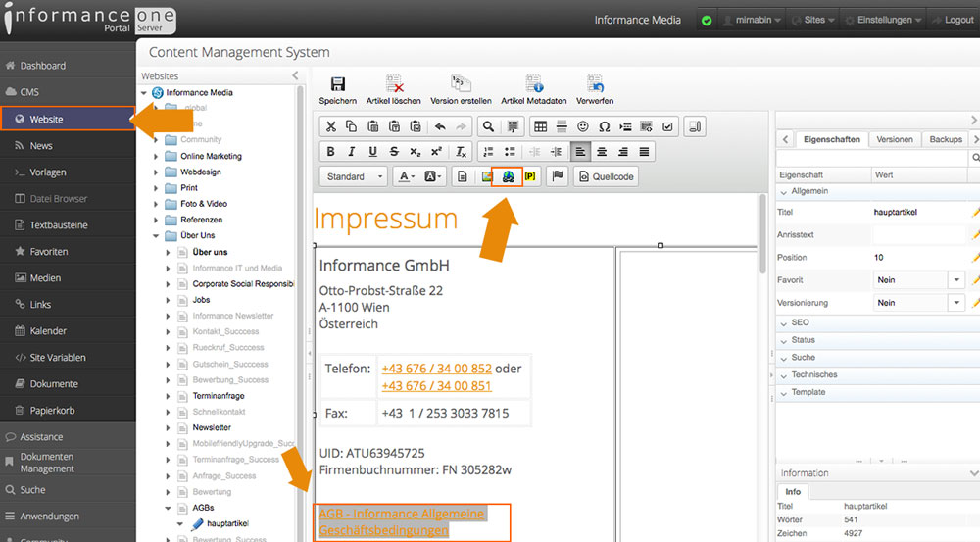Toggle justify alignment
The width and height of the screenshot is (980, 542).
tap(645, 152)
